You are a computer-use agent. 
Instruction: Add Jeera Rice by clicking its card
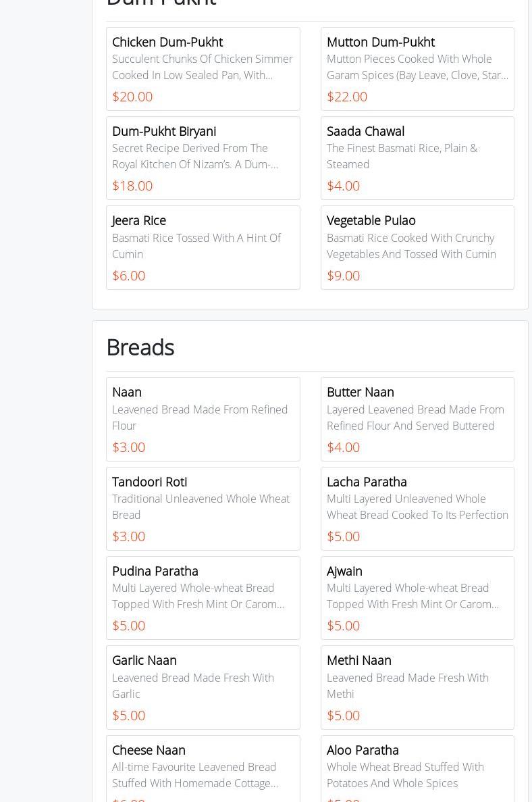(203, 247)
